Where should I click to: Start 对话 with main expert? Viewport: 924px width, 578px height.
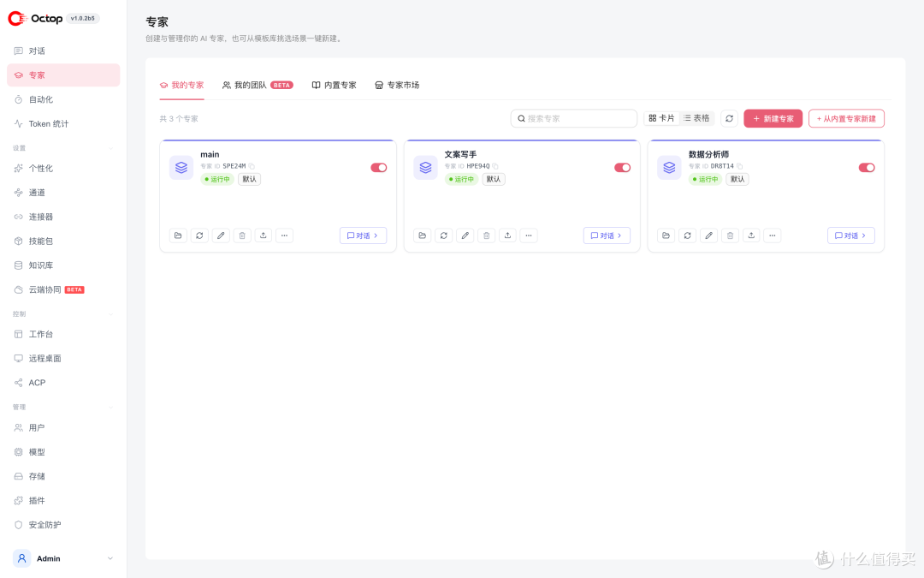pyautogui.click(x=363, y=235)
